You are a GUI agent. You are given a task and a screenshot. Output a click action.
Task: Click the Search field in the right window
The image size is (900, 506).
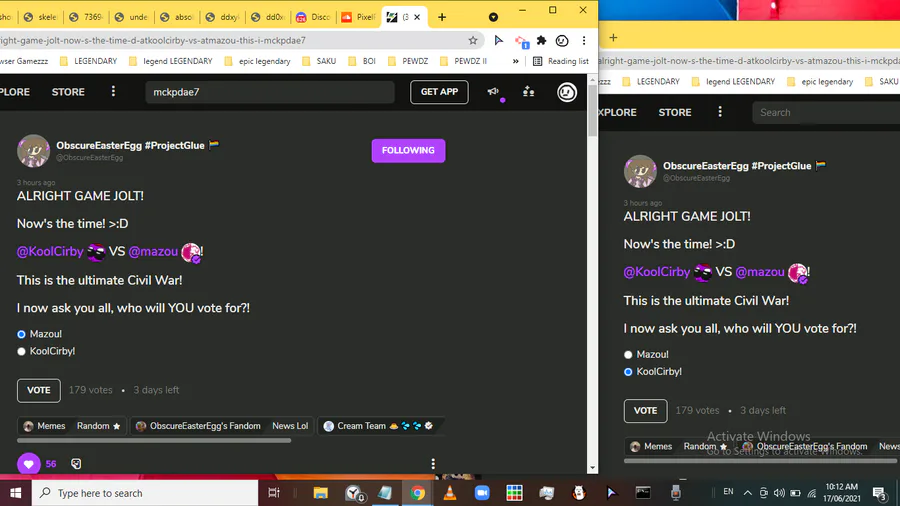(826, 112)
